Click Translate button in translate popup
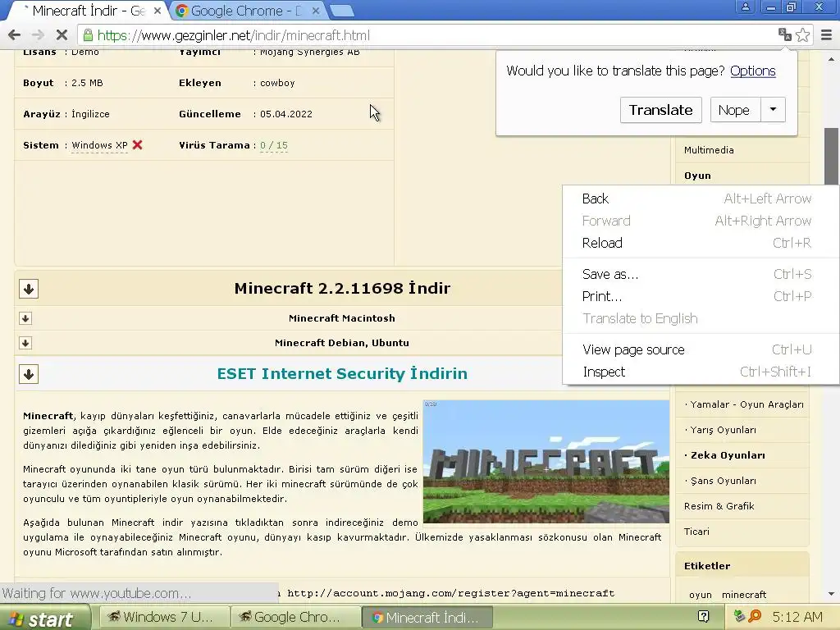Viewport: 840px width, 630px height. pyautogui.click(x=660, y=110)
